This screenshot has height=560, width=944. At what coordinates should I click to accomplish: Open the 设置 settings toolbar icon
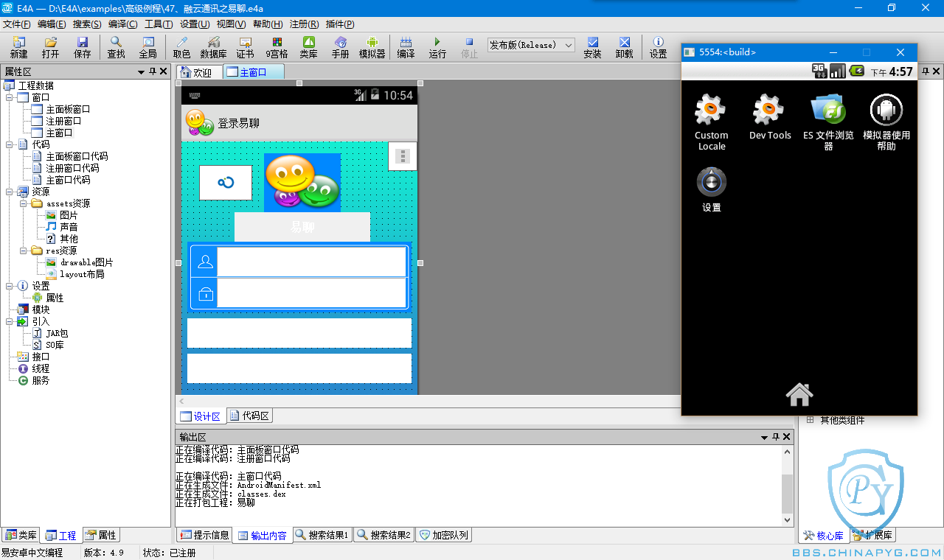[x=658, y=47]
